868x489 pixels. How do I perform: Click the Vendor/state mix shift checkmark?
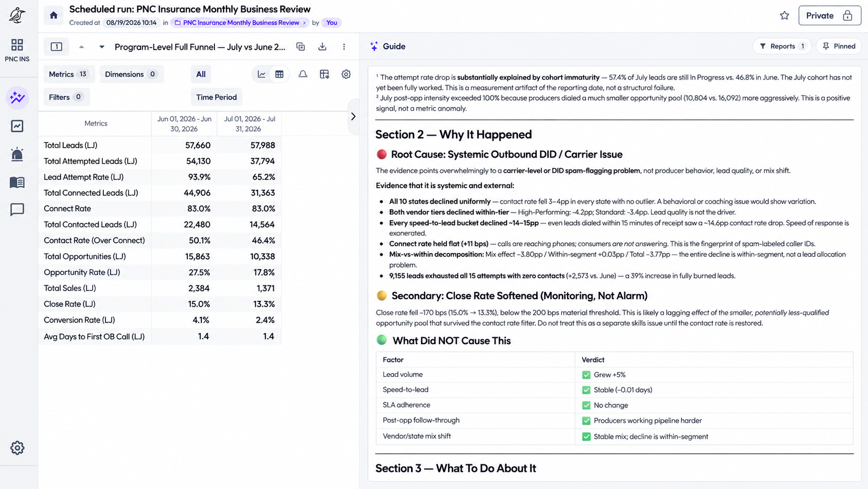pyautogui.click(x=586, y=437)
